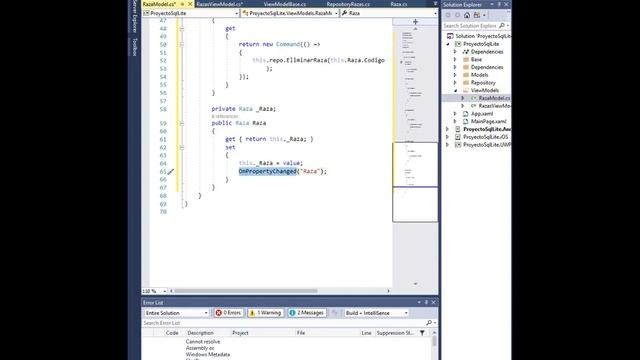Sort Error List by Description column

(200, 333)
